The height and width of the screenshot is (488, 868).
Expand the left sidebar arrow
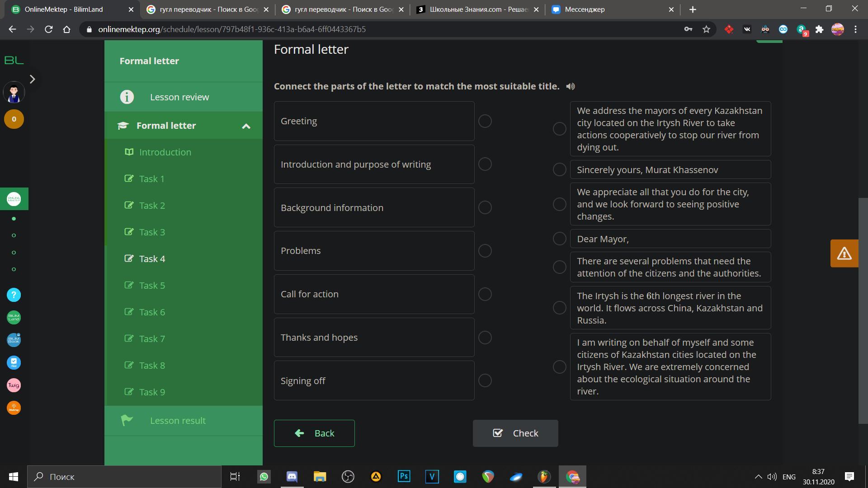click(x=32, y=79)
